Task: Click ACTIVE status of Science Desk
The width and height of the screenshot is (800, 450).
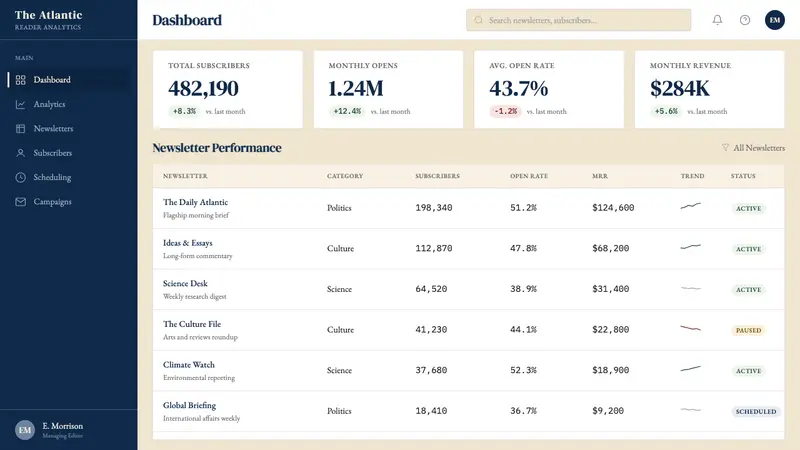Action: pos(748,289)
